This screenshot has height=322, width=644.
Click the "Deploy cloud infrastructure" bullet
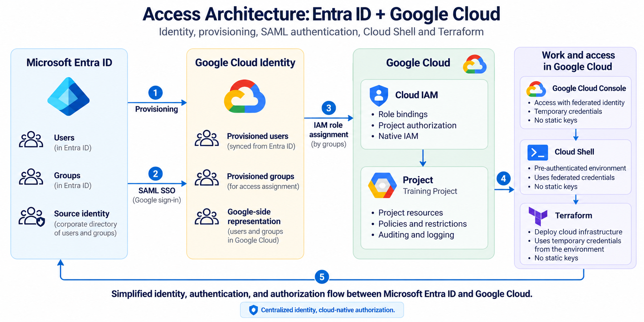coord(578,232)
